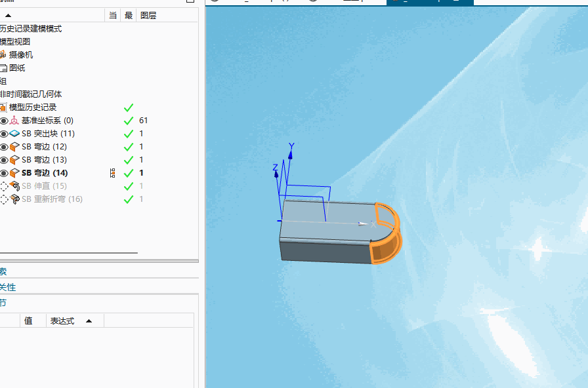Click the green checkmark on SB 突出块 (11) row
This screenshot has width=588, height=388.
(x=129, y=134)
